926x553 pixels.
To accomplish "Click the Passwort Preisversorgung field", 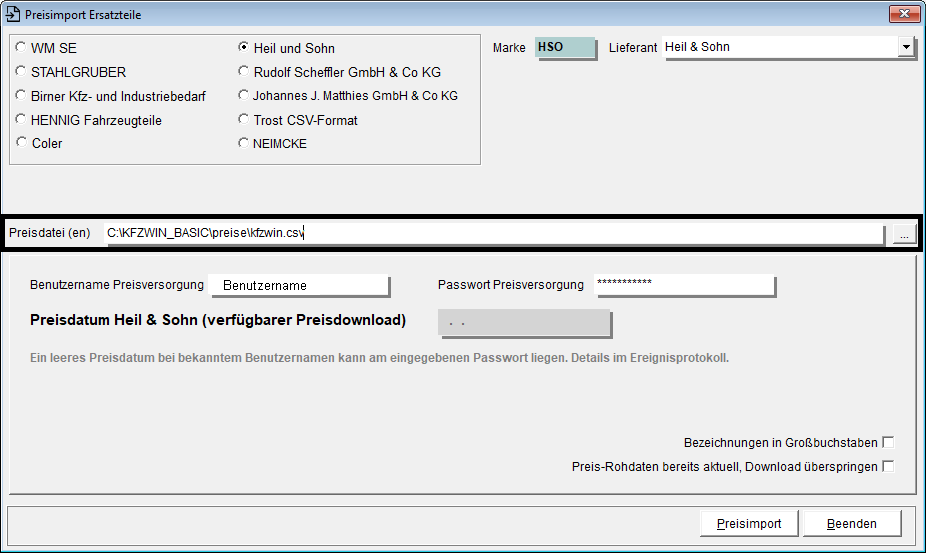I will 684,285.
